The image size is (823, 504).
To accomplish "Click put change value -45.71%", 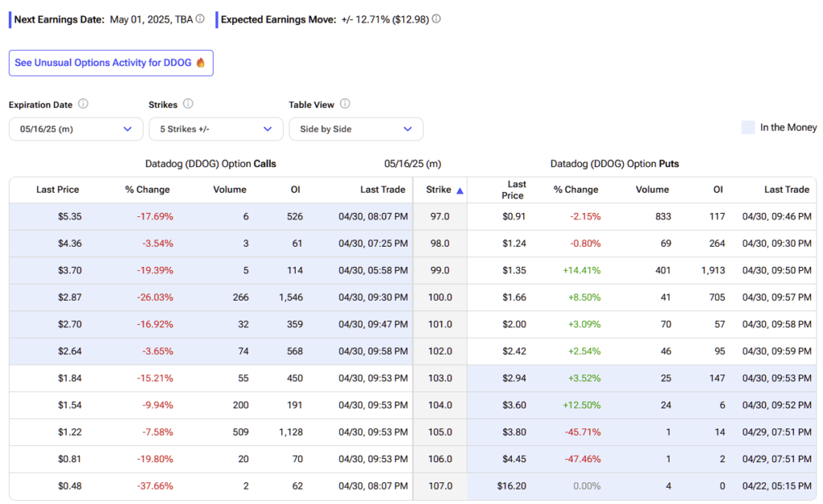I will point(583,432).
